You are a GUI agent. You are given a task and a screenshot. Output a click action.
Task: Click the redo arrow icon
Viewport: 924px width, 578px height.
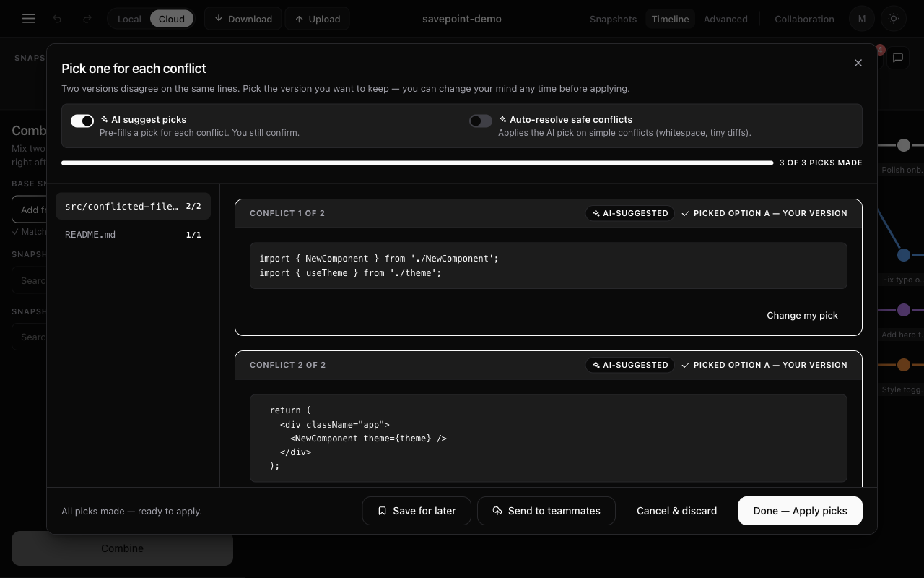click(87, 19)
